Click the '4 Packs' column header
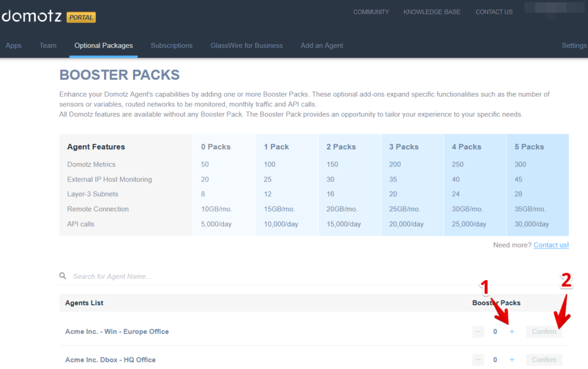This screenshot has height=369, width=588. (466, 147)
